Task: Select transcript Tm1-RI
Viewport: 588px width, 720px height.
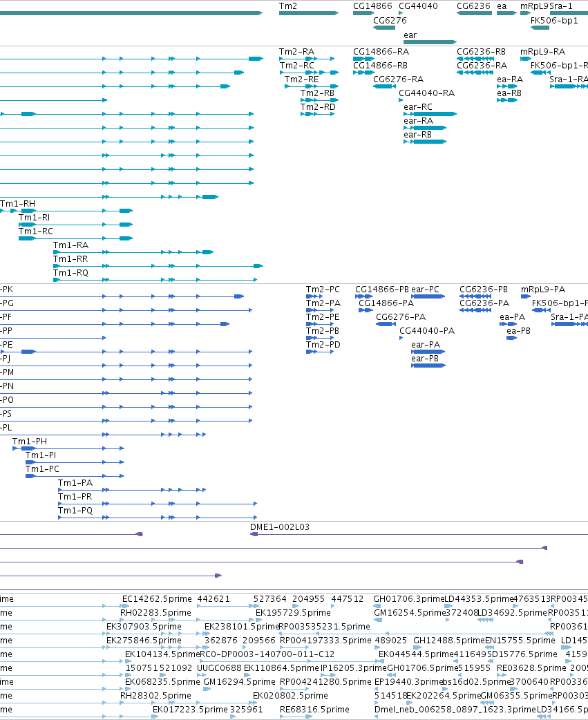Action: tap(34, 217)
